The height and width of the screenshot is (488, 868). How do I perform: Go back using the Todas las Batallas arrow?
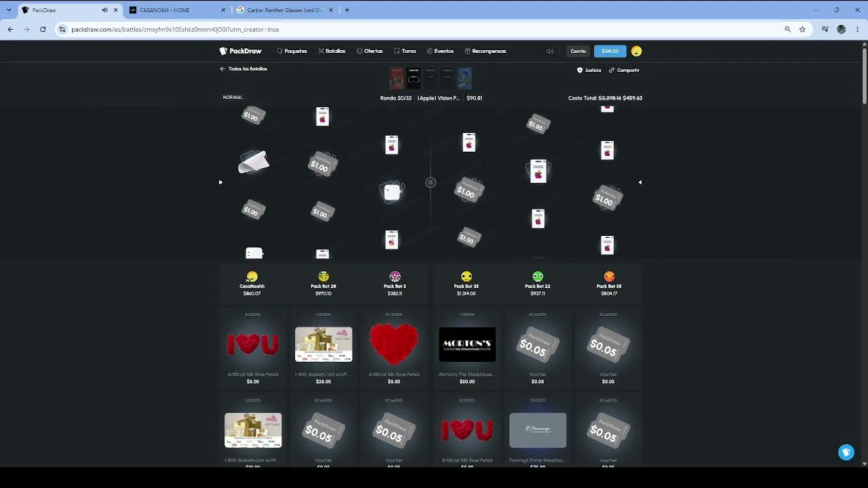[222, 69]
